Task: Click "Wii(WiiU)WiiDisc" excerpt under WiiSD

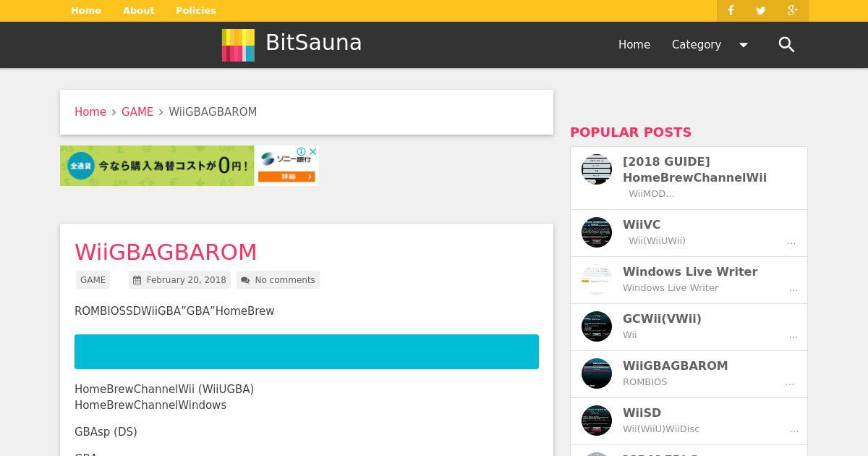Action: coord(661,429)
